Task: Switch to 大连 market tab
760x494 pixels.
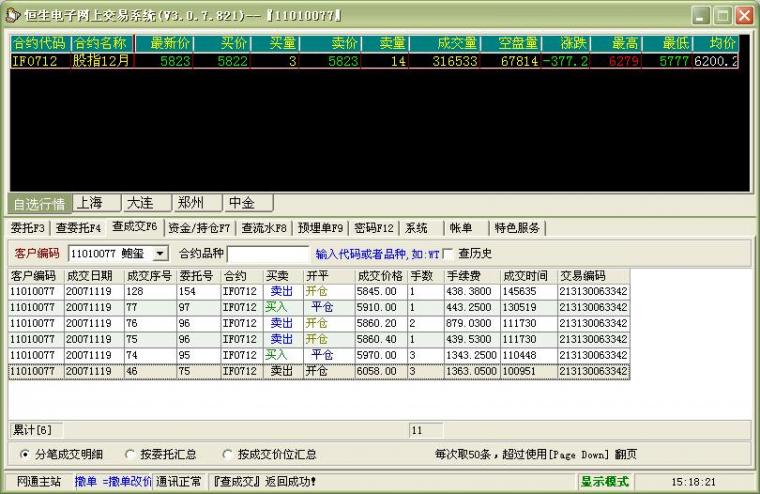Action: click(x=147, y=203)
